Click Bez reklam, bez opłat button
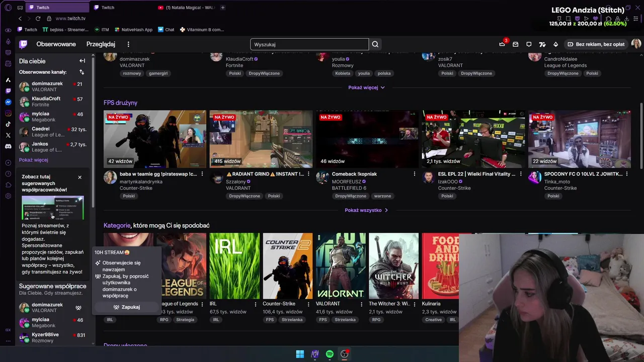Image resolution: width=644 pixels, height=362 pixels. click(x=596, y=44)
